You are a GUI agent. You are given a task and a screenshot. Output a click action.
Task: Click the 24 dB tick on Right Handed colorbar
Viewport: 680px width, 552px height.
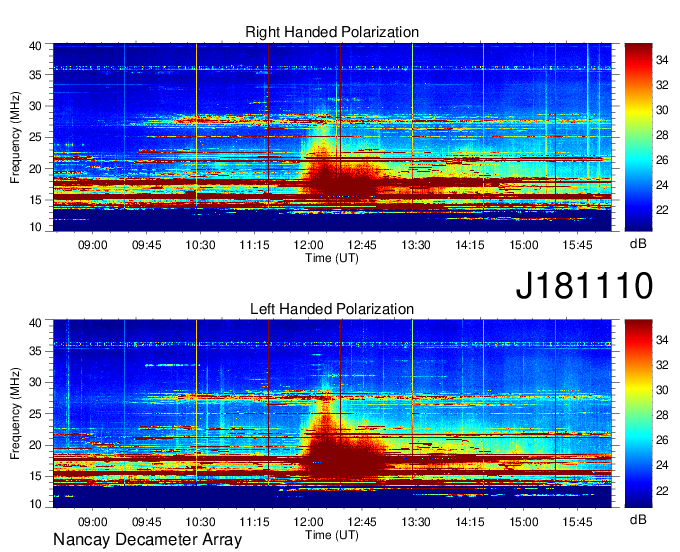(662, 185)
